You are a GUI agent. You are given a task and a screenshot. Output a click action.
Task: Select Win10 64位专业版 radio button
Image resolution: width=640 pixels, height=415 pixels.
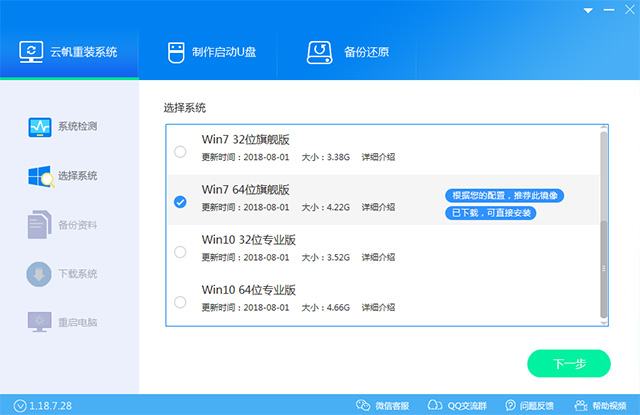pyautogui.click(x=180, y=302)
